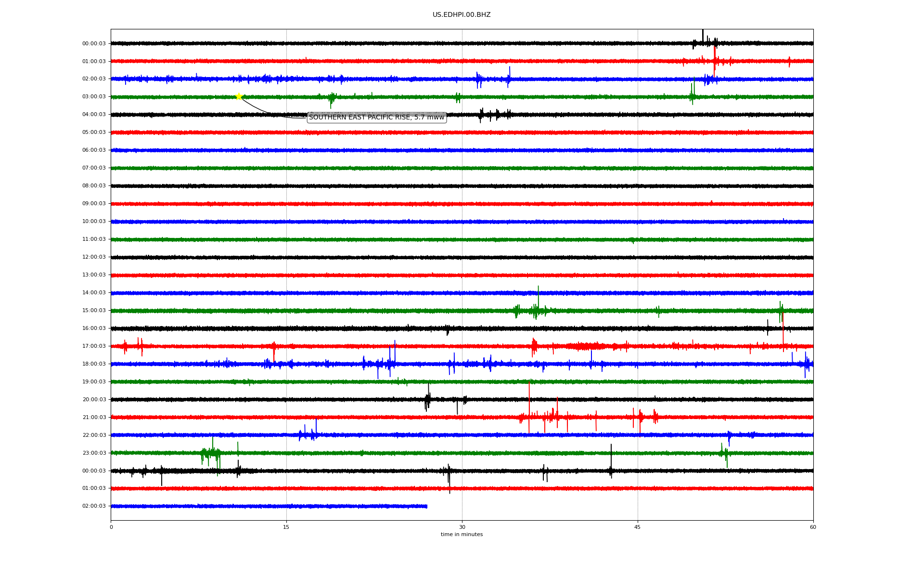Click the x-axis tick label 15

[286, 527]
